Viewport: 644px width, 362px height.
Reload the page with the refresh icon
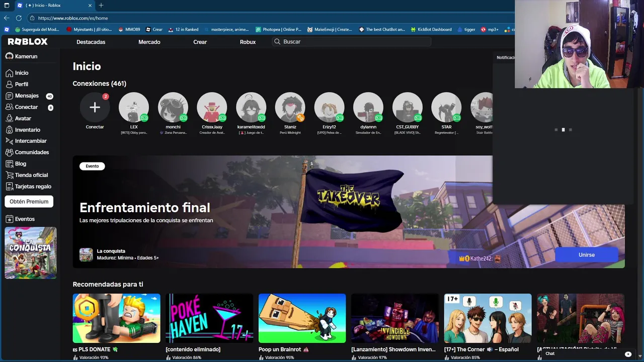coord(19,18)
